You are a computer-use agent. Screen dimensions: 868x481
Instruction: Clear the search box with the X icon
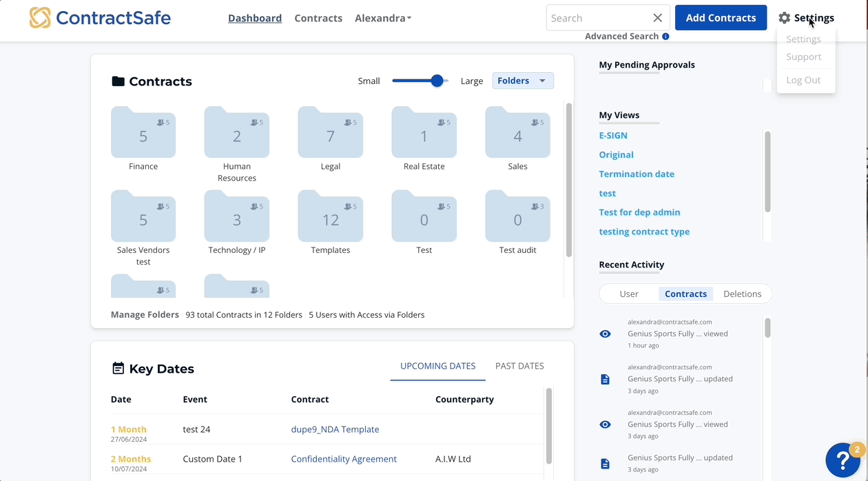pyautogui.click(x=658, y=18)
